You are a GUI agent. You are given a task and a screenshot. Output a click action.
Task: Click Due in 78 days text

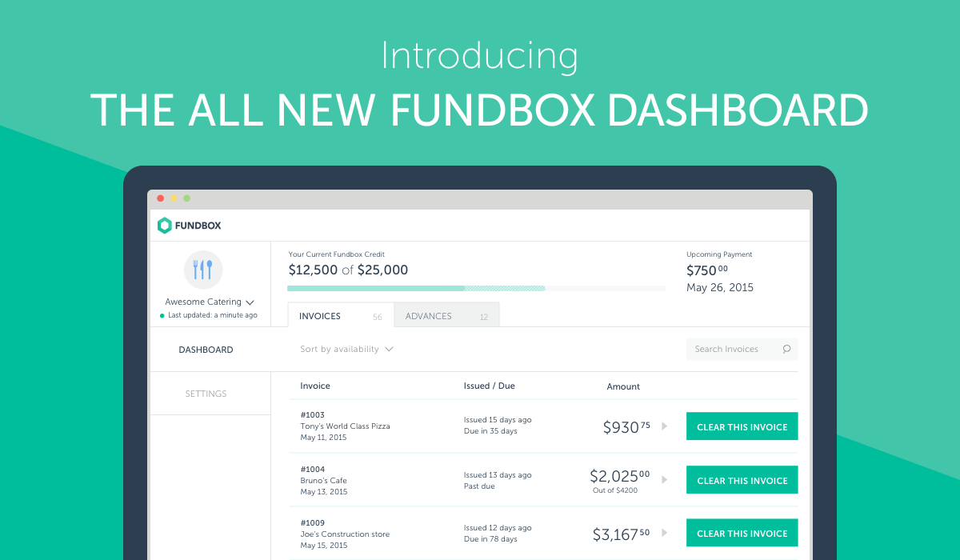[490, 539]
